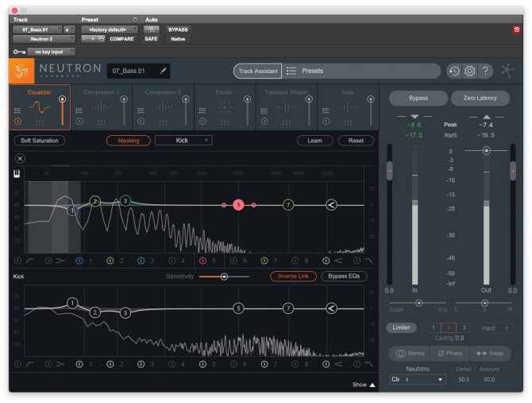Click Soft Saturation button
Screen dimensions: 532x403
pyautogui.click(x=40, y=141)
